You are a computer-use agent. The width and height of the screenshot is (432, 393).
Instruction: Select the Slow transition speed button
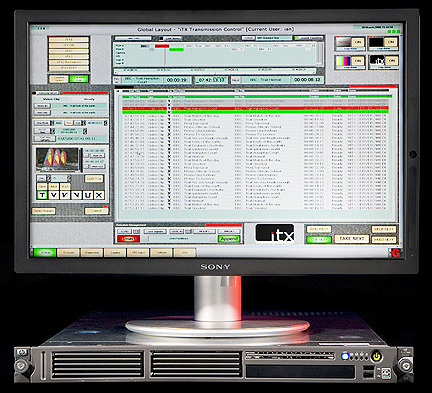coord(42,186)
